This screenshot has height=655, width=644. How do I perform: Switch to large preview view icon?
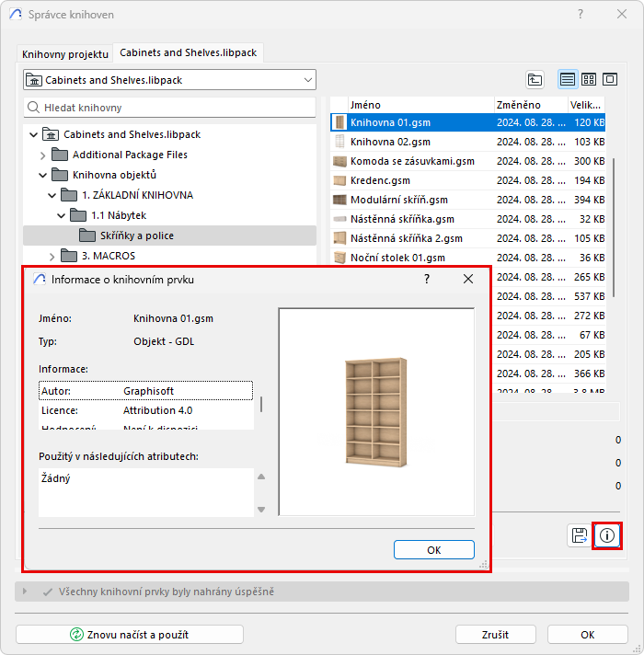click(610, 79)
